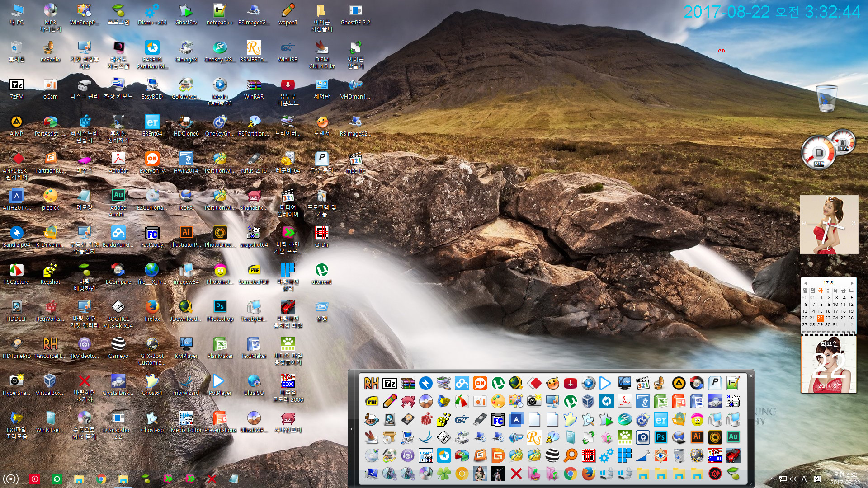Open FC FastCopy icon in launcher panel
This screenshot has width=868, height=488.
(x=498, y=420)
